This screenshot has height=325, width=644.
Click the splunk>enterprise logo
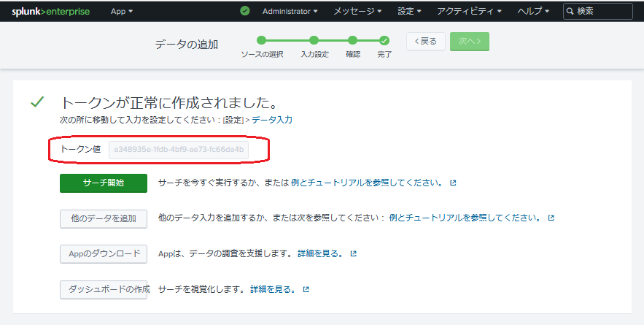pyautogui.click(x=50, y=12)
